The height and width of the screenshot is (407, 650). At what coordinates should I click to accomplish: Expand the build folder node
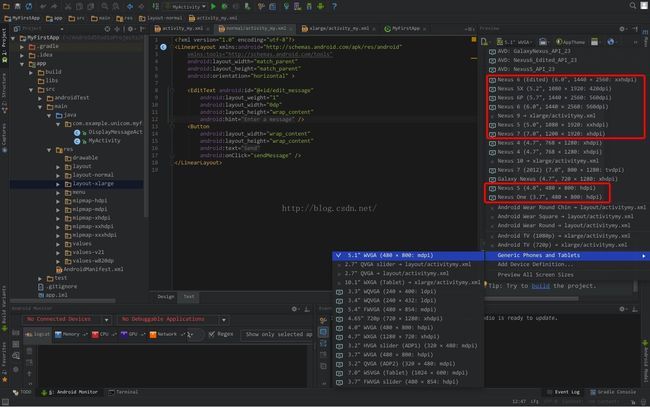[x=32, y=72]
